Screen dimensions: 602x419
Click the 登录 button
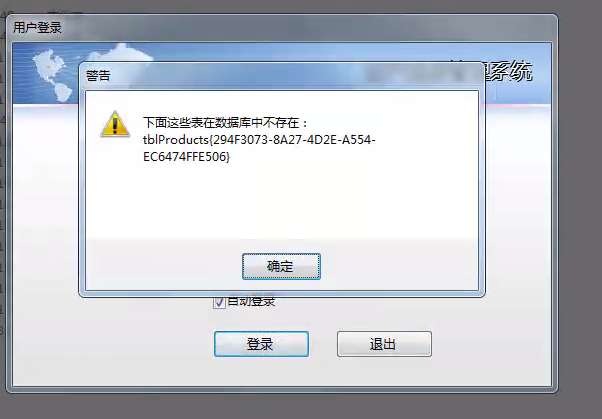click(x=261, y=344)
